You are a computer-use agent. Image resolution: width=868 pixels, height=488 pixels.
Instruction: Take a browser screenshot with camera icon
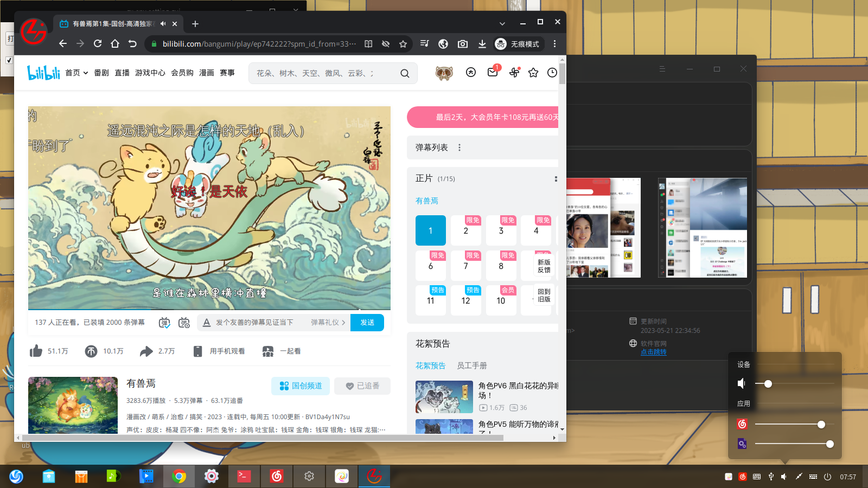pos(463,44)
